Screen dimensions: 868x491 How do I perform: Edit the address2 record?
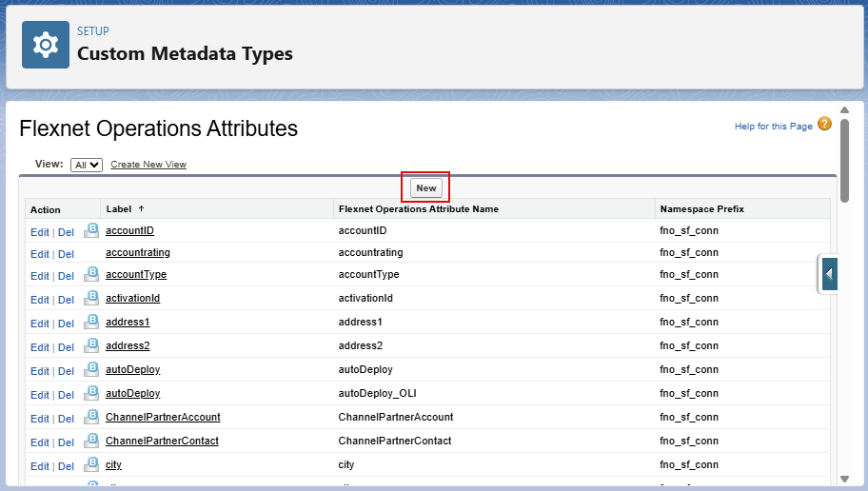click(x=40, y=347)
